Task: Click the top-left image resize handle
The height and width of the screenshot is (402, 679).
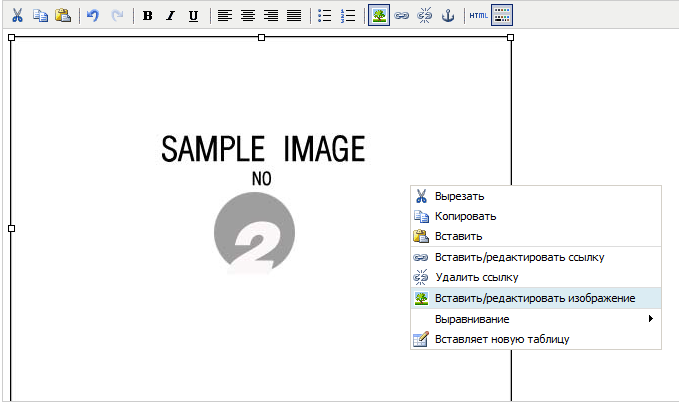Action: 12,38
